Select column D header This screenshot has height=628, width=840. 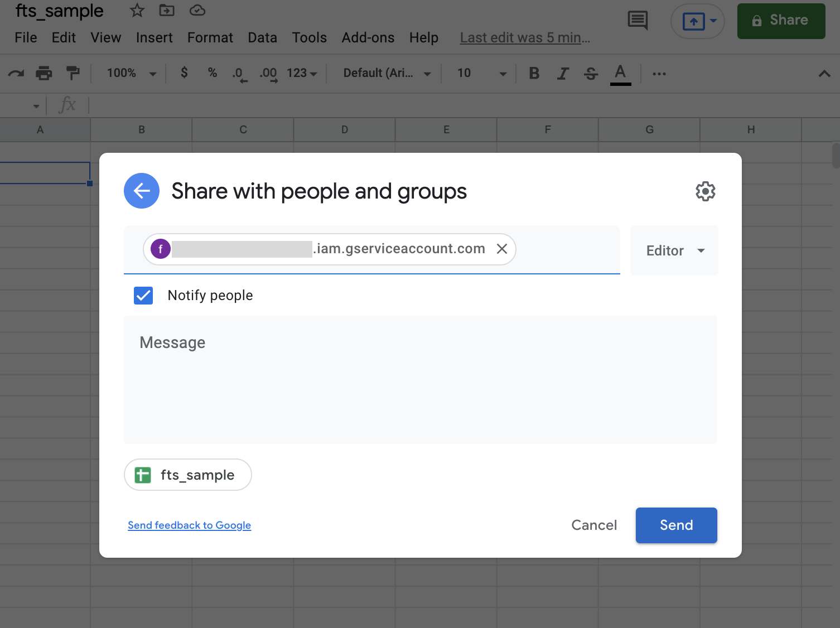point(345,129)
